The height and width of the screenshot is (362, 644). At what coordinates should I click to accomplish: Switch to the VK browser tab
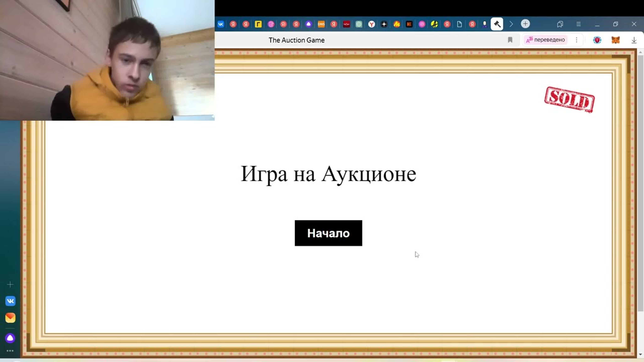coord(221,24)
